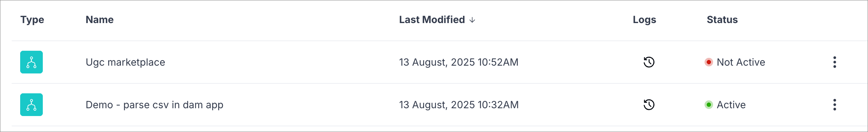Screen dimensions: 868x132
Task: Open logs history for Ugc marketplace
Action: coord(649,62)
